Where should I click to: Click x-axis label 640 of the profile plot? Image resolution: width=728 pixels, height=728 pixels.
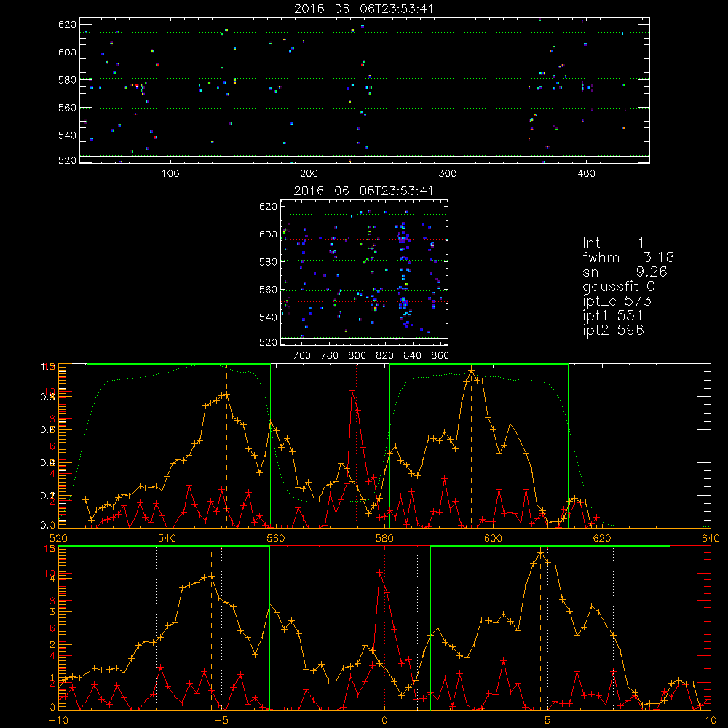click(711, 539)
